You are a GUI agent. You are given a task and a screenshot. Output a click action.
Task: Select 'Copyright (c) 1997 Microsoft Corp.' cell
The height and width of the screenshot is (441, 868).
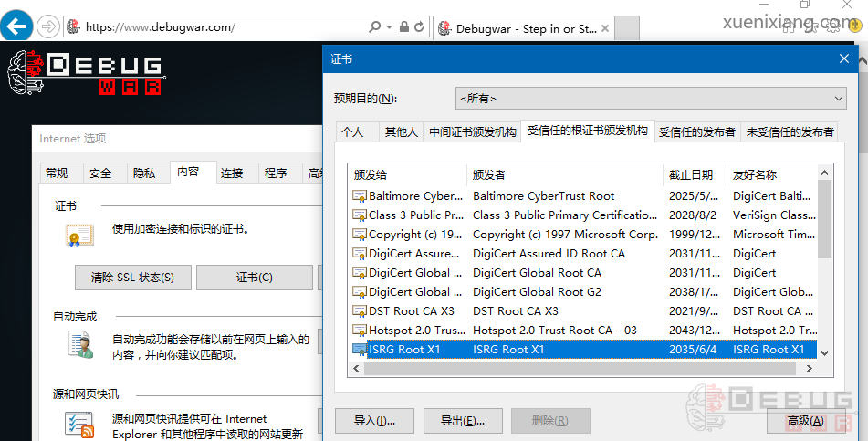click(x=565, y=235)
